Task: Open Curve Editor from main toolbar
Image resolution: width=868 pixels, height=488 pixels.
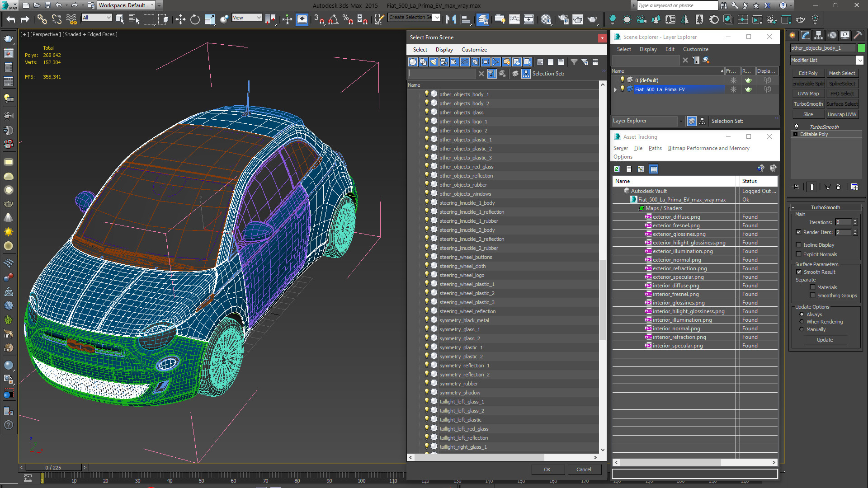Action: click(x=514, y=19)
